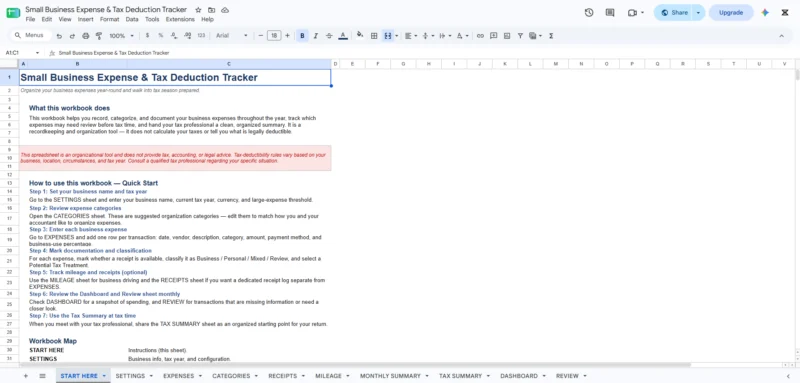This screenshot has width=800, height=383.
Task: Click the Undo icon
Action: (59, 36)
